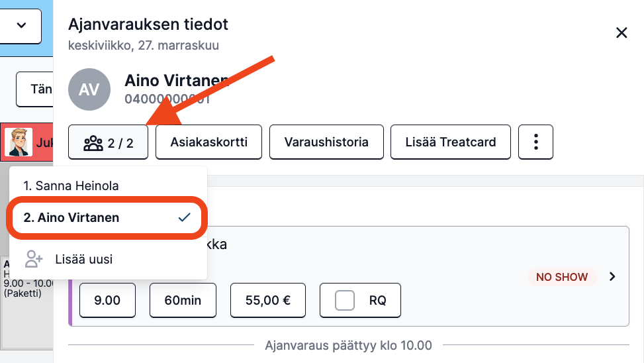Open the top-left chevron dropdown
The image size is (644, 363).
point(21,25)
